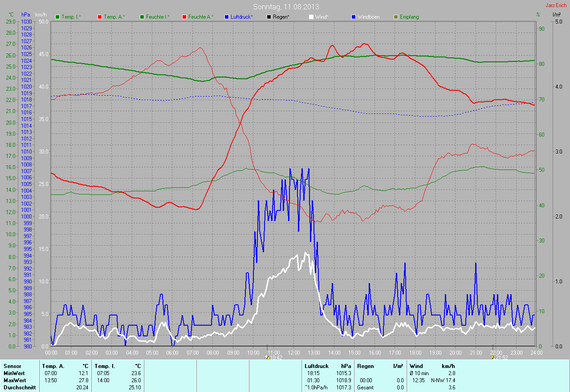Click the '^1.0hPa/h' pressure trend text
570x392 pixels.
coord(316,388)
